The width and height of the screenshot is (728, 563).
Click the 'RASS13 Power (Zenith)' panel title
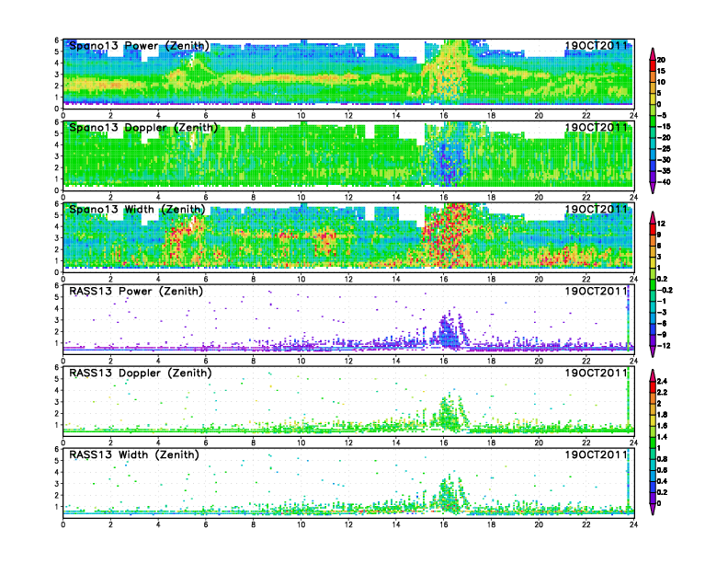point(136,292)
